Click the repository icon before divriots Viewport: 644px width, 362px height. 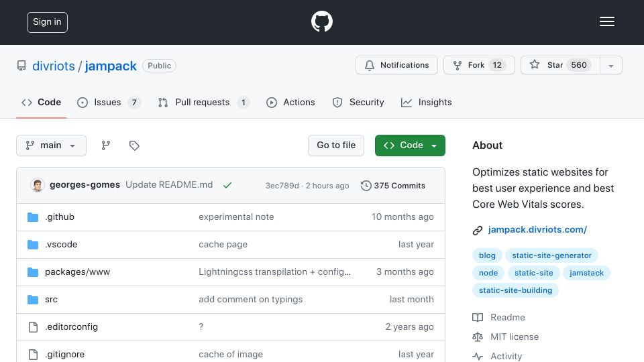tap(21, 66)
